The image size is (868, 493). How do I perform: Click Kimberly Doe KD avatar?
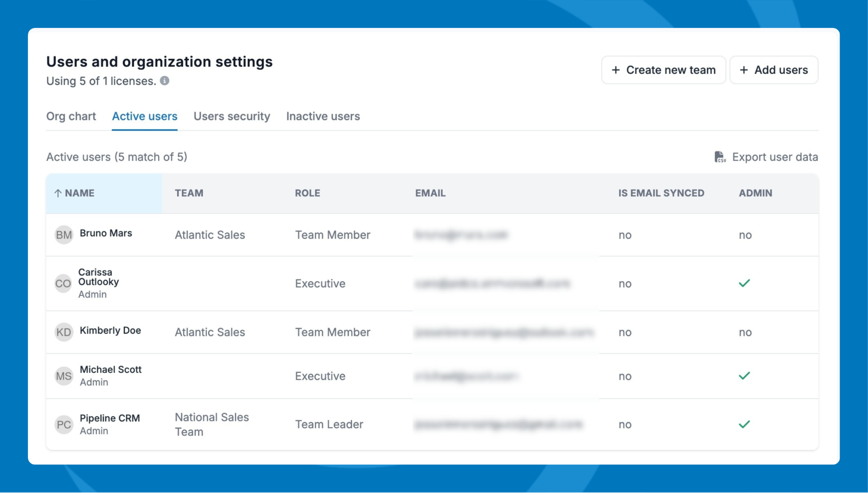point(64,332)
